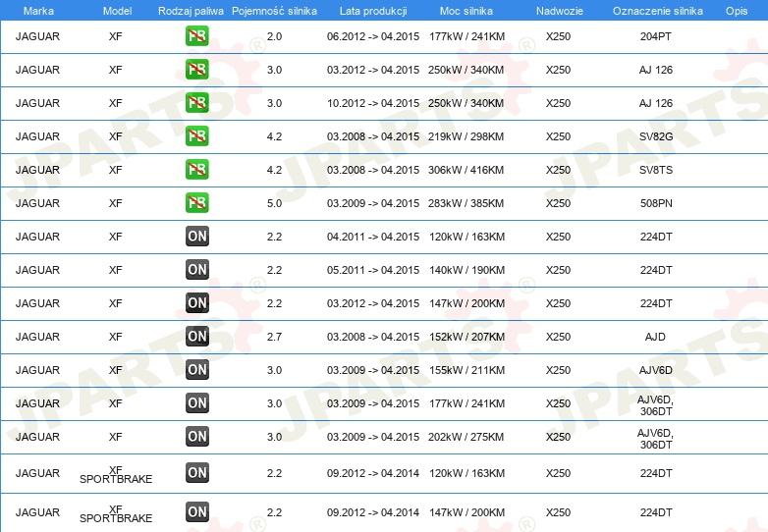Click the ON icon for Sportbrake 147kW / 200KM

point(196,512)
